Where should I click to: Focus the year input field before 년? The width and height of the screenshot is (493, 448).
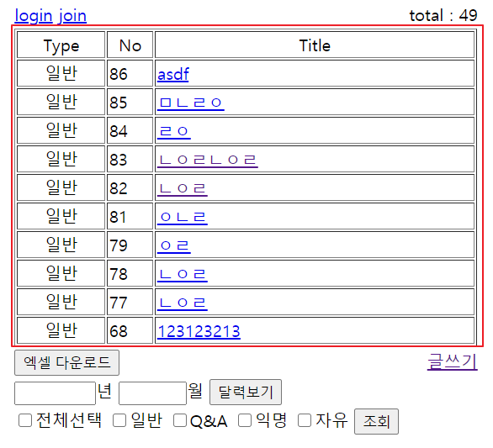coord(55,393)
